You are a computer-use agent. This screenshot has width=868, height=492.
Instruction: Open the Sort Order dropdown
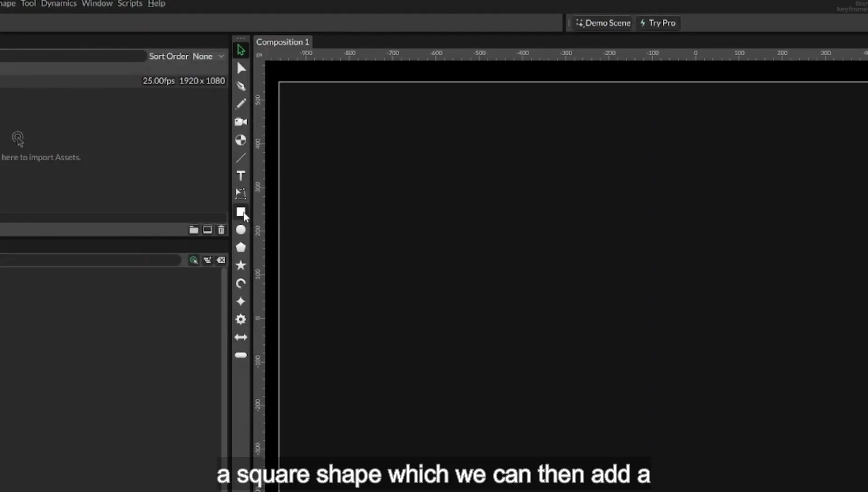click(208, 57)
